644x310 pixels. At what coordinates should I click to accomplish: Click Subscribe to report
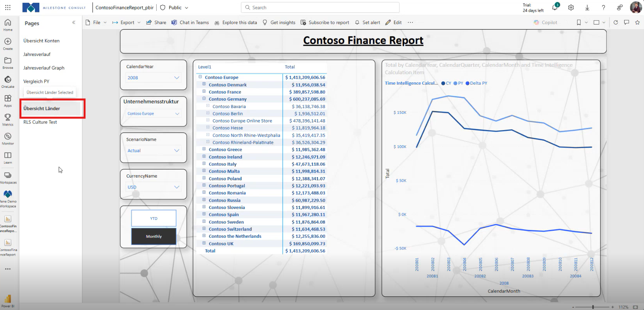[325, 23]
